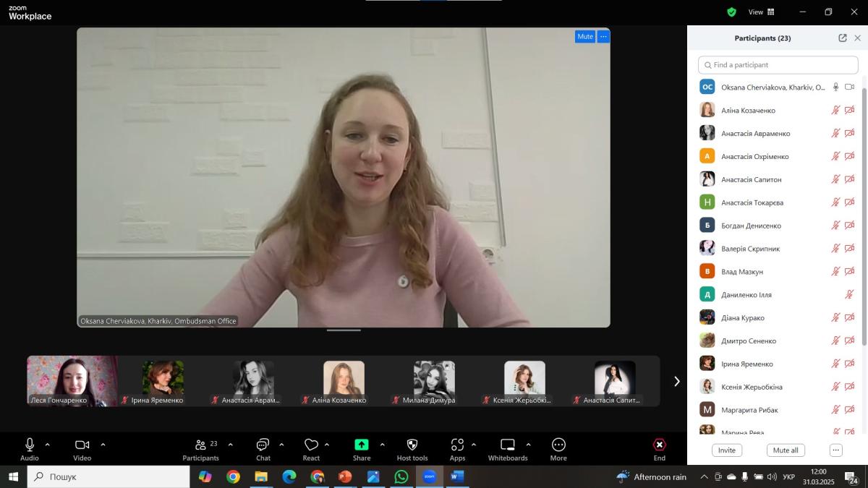The height and width of the screenshot is (488, 868).
Task: Pop out the Participants panel
Action: click(x=842, y=38)
